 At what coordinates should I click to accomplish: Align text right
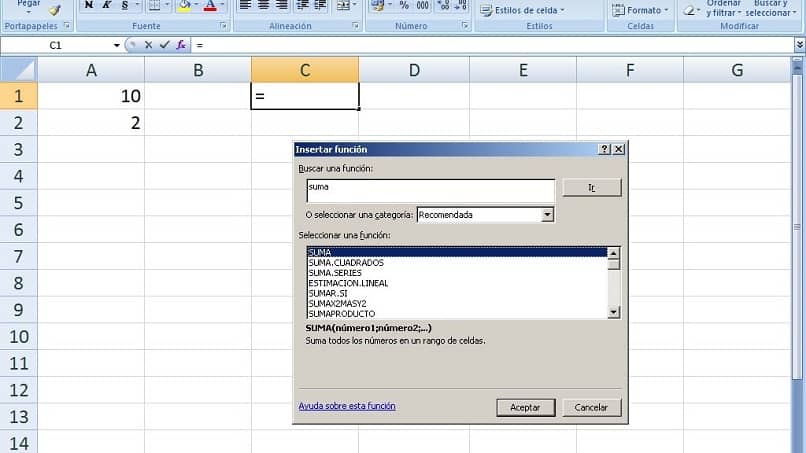pos(282,5)
